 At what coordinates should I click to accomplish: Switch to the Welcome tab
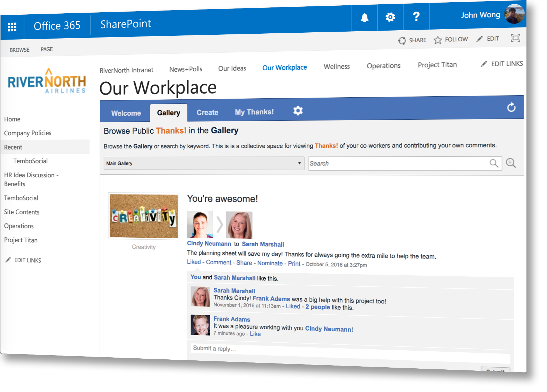click(126, 113)
